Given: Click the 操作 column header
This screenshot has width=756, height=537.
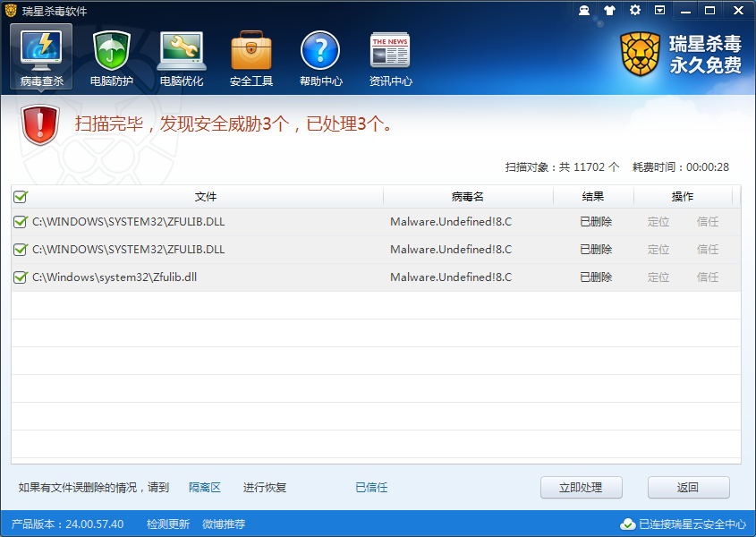Looking at the screenshot, I should pos(683,196).
